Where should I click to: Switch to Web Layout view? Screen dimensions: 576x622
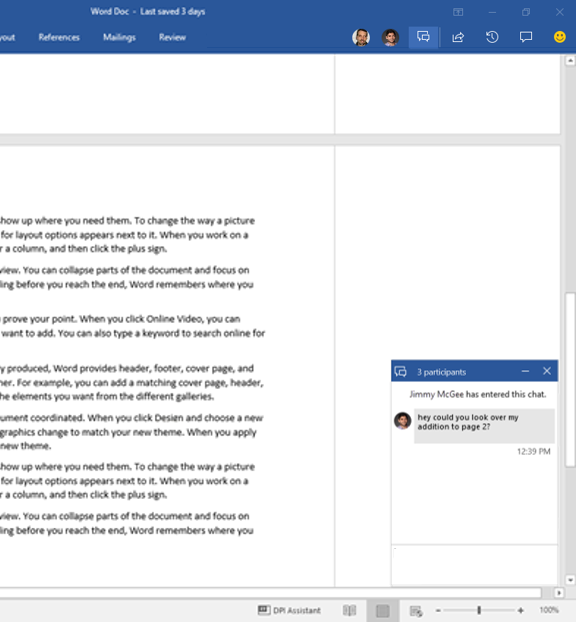[416, 610]
